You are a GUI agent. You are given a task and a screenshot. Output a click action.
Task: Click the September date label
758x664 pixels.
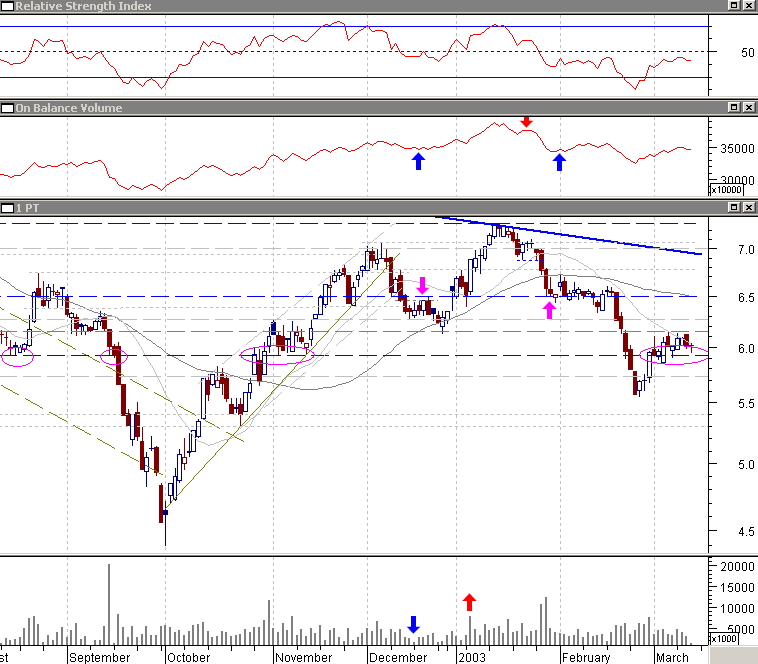click(x=100, y=658)
